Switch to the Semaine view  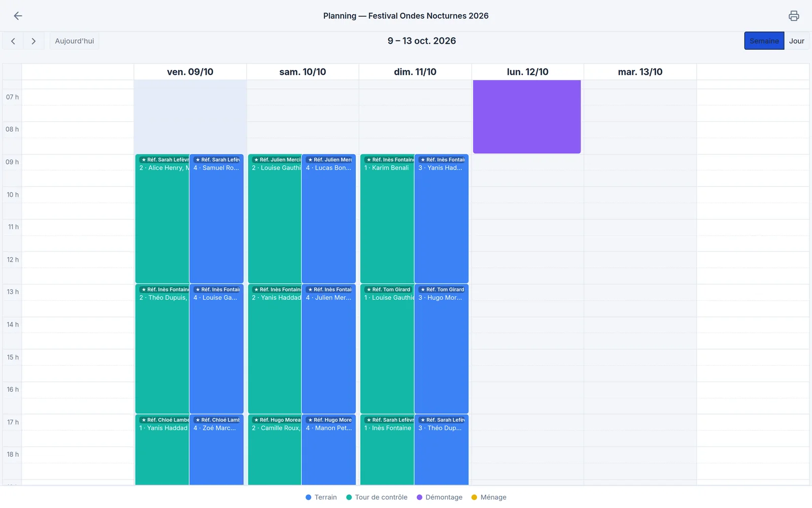click(764, 41)
